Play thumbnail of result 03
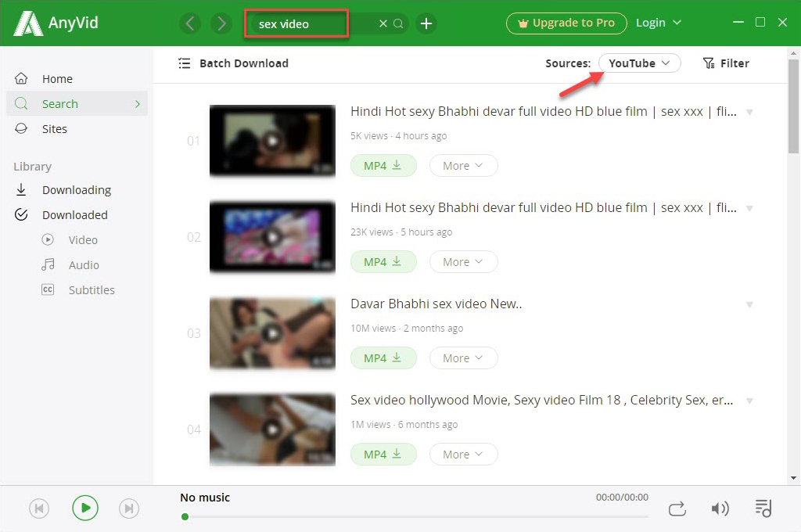 click(x=272, y=333)
